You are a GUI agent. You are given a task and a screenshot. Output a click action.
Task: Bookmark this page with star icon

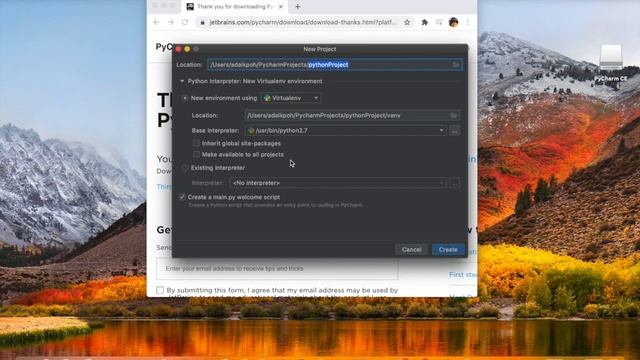click(407, 22)
